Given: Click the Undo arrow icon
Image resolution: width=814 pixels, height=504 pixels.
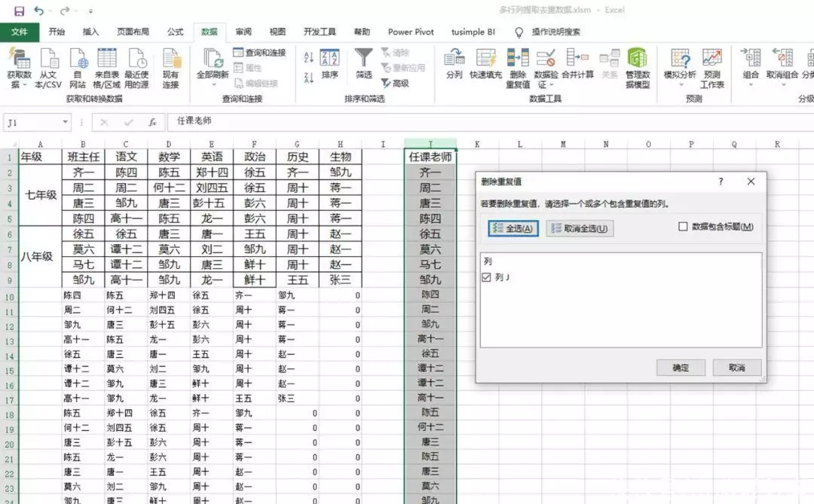Looking at the screenshot, I should tap(39, 11).
